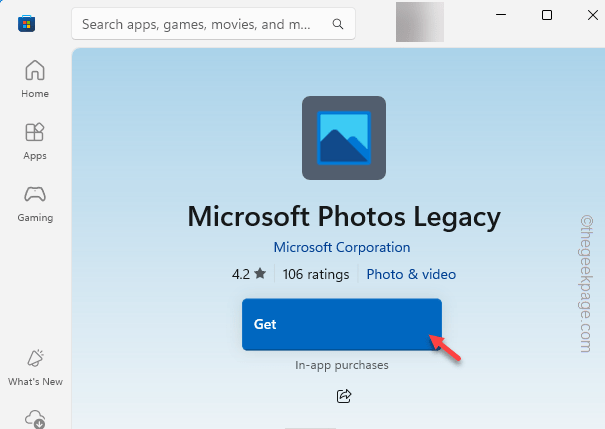Click the In-app purchases label
605x429 pixels.
(342, 365)
